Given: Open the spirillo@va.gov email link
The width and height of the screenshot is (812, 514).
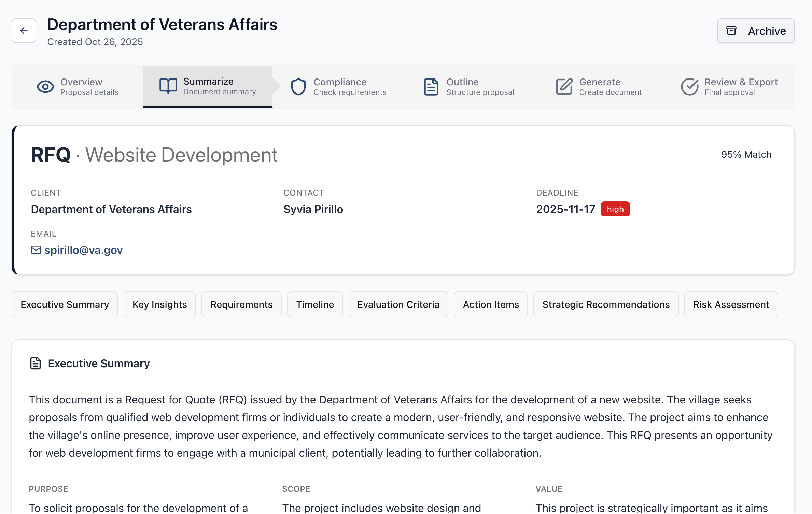Looking at the screenshot, I should pyautogui.click(x=83, y=250).
